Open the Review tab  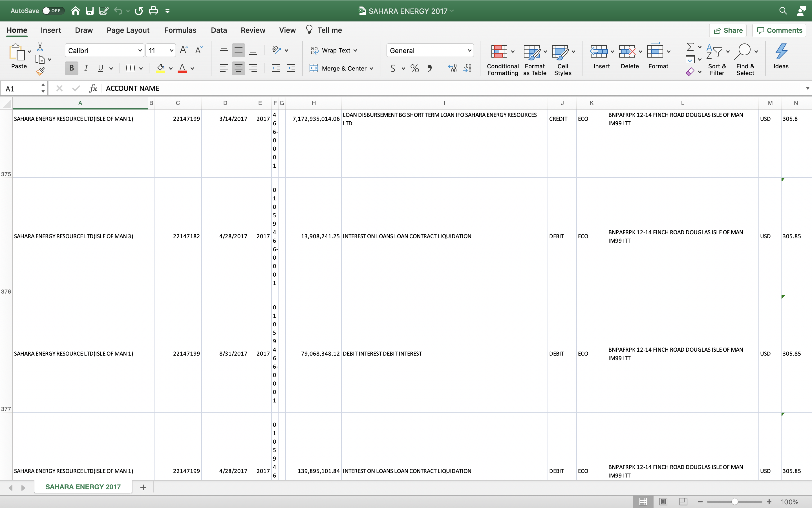[253, 30]
